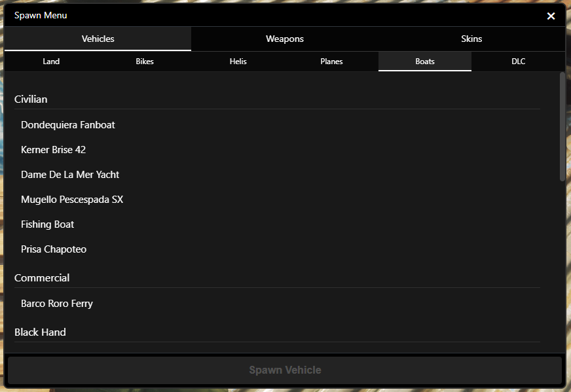This screenshot has width=571, height=392.
Task: Choose the Fishing Boat entry
Action: point(47,224)
